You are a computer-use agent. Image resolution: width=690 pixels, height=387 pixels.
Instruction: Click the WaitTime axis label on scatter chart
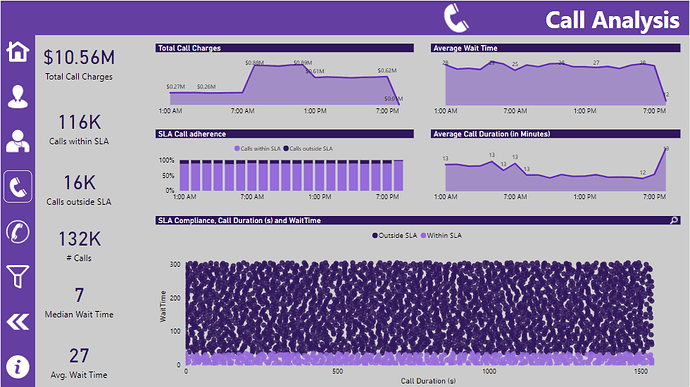(x=163, y=306)
